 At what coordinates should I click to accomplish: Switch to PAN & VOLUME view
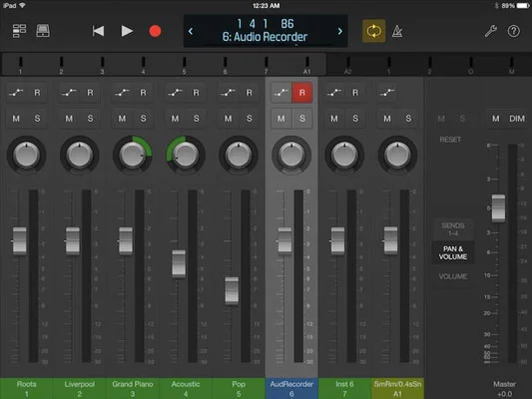coord(453,252)
